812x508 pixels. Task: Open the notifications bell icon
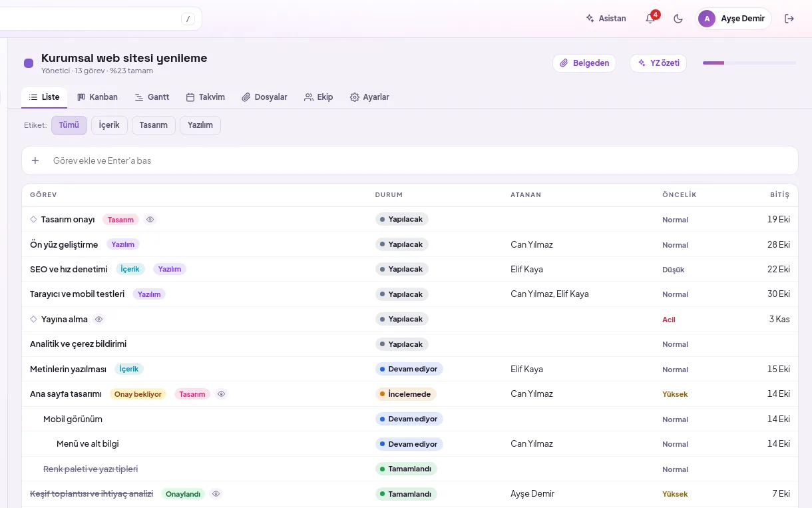point(650,19)
